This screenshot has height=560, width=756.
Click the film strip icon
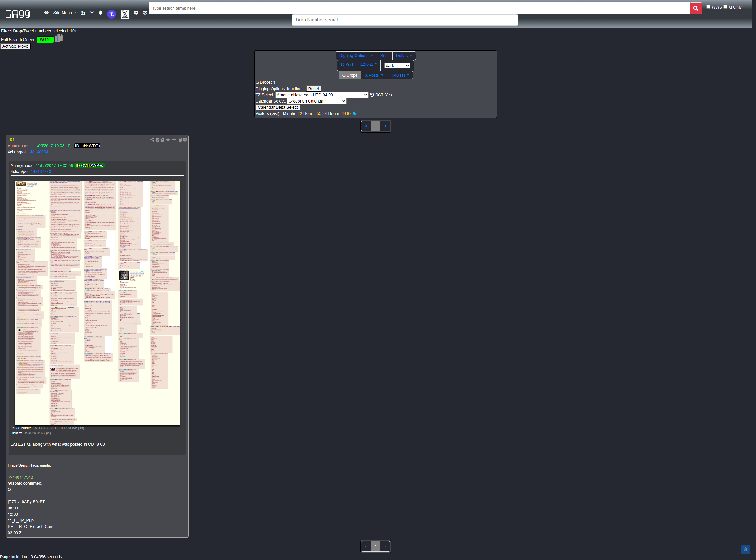[92, 13]
